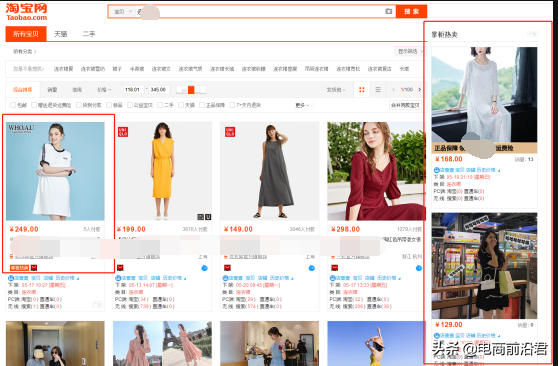The height and width of the screenshot is (366, 558).
Task: Open the 价格 sort dropdown
Action: point(104,90)
